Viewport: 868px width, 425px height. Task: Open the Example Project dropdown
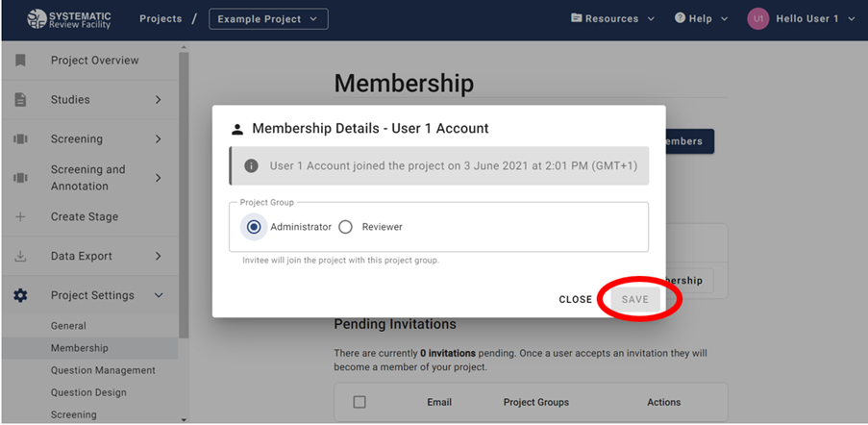point(268,19)
